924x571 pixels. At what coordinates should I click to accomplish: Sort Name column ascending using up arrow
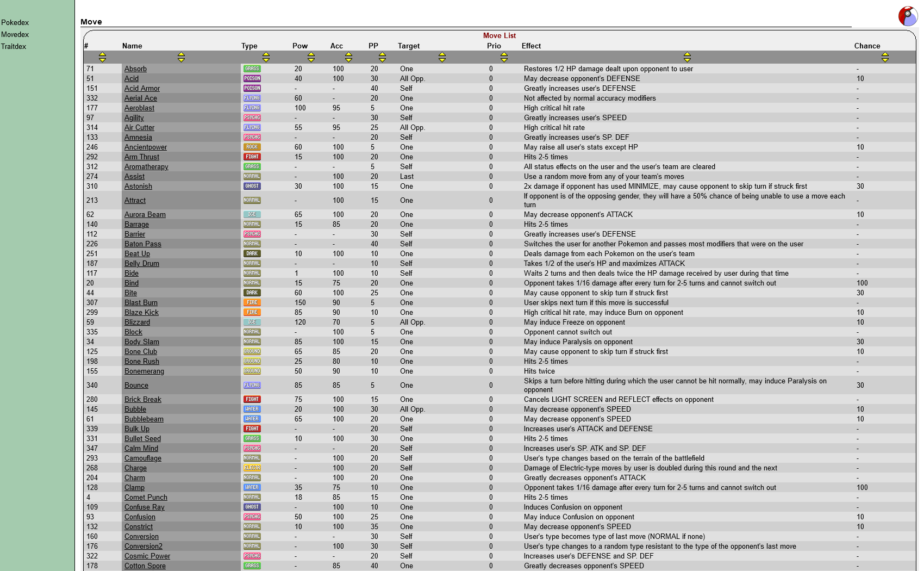click(x=181, y=54)
